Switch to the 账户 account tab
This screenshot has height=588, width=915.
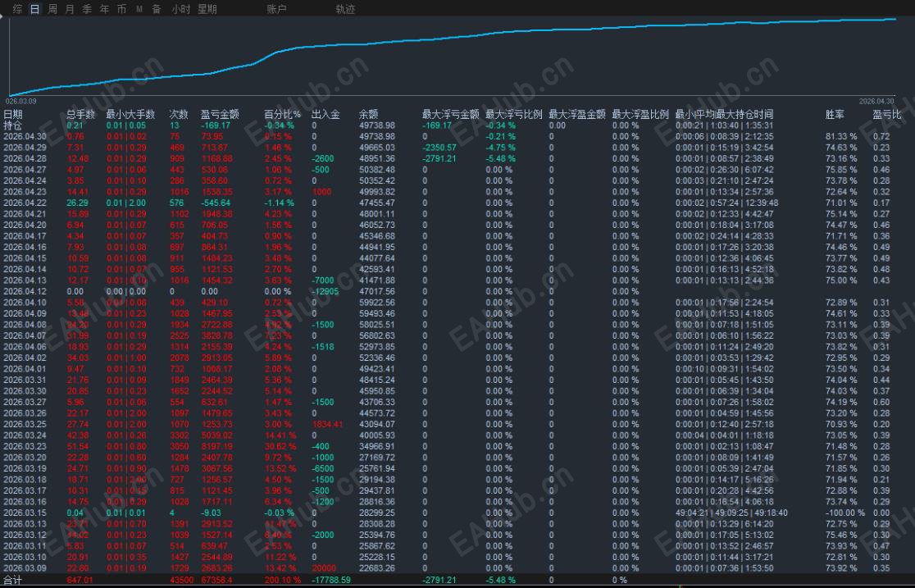click(x=276, y=9)
